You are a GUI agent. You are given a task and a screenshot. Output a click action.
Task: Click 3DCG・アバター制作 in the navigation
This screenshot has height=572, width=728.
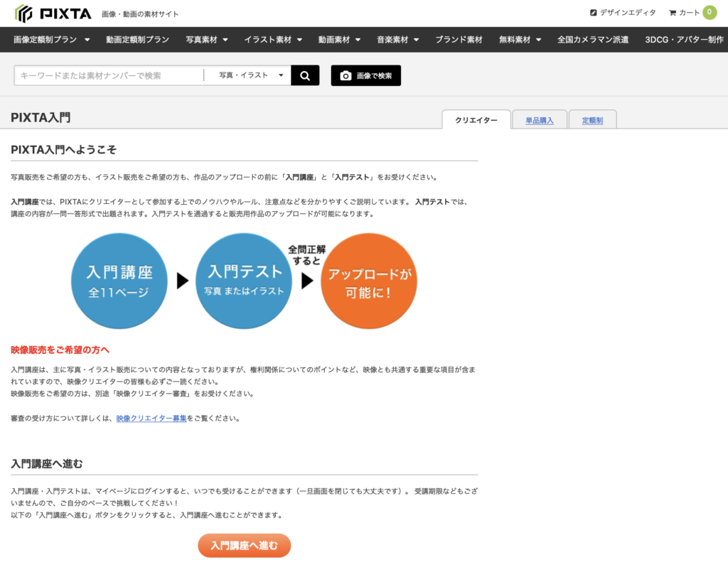coord(684,41)
